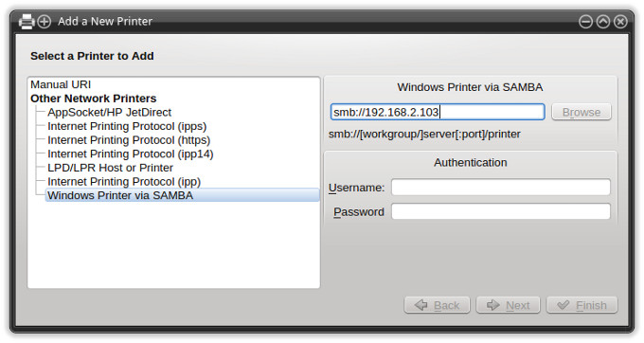Screen dimensions: 644x343
Task: Click the Password label
Action: point(359,212)
